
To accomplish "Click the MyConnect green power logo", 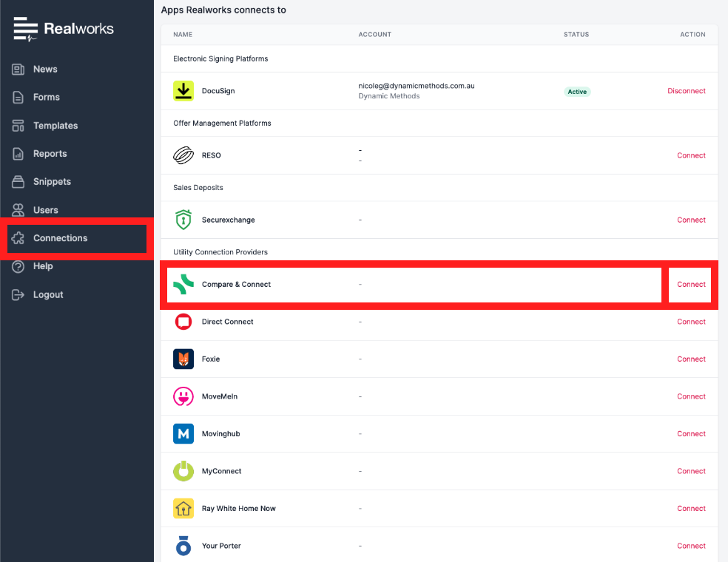I will tap(183, 471).
